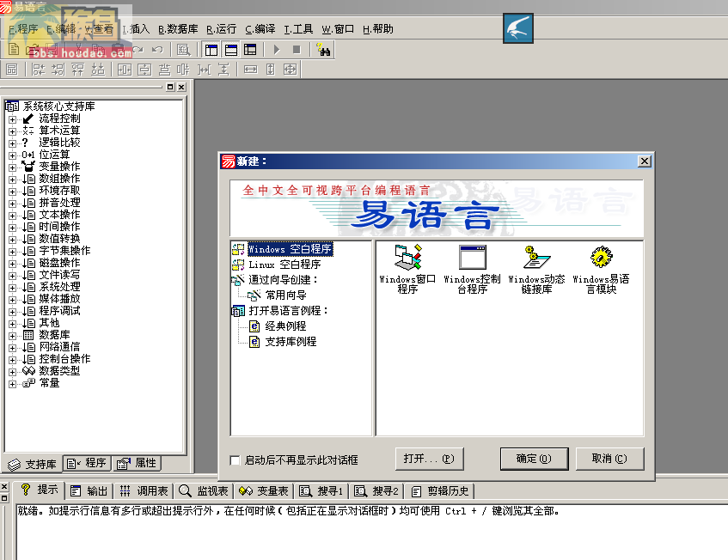Click the Stop square toolbar icon
Screen dimensions: 728x560
coord(297,50)
